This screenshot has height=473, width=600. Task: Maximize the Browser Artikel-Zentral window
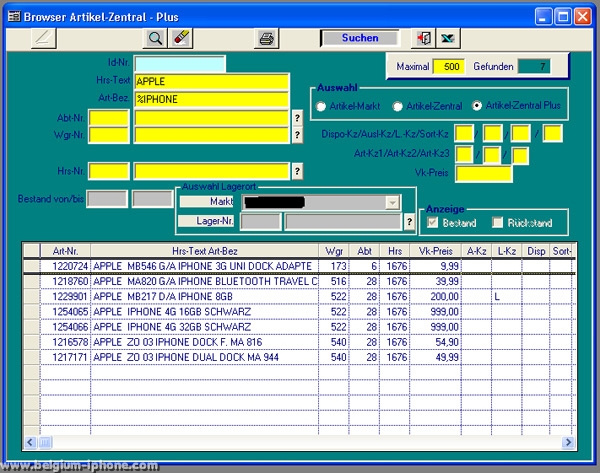563,16
